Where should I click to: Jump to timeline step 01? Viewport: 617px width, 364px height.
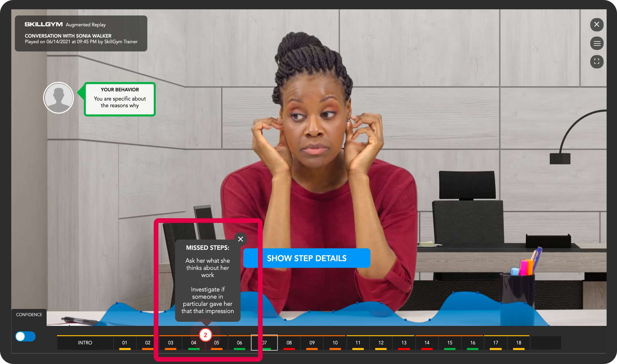pyautogui.click(x=125, y=343)
